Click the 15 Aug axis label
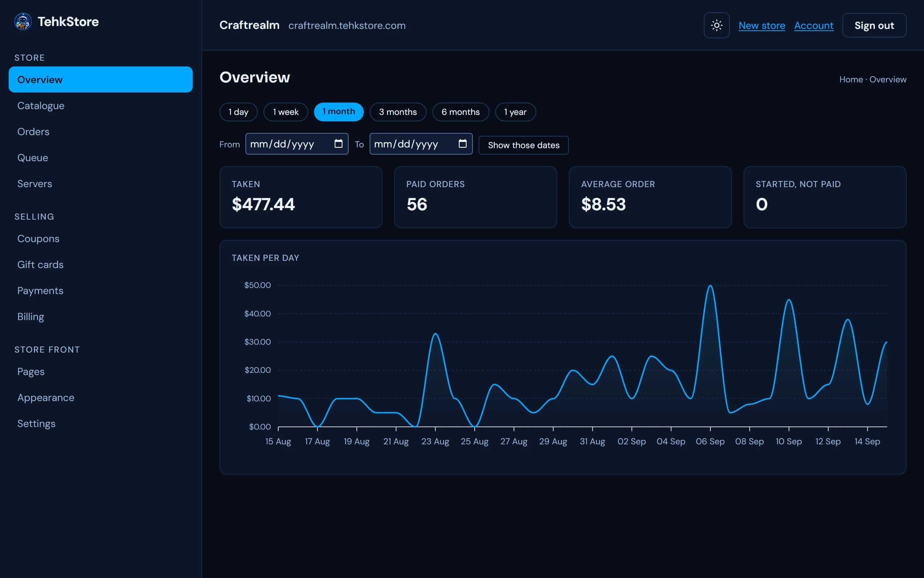Screen dimensions: 924x578 [278, 441]
